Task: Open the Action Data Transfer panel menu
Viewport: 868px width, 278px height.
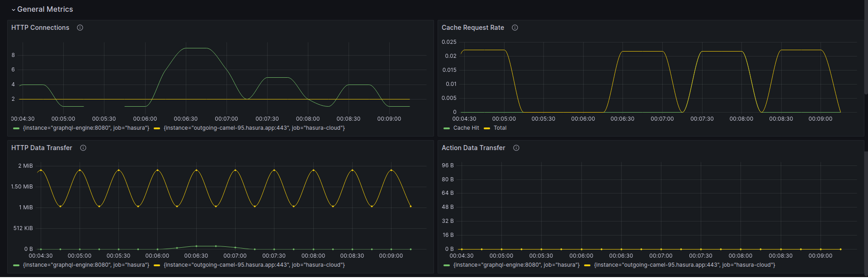Action: pyautogui.click(x=473, y=148)
